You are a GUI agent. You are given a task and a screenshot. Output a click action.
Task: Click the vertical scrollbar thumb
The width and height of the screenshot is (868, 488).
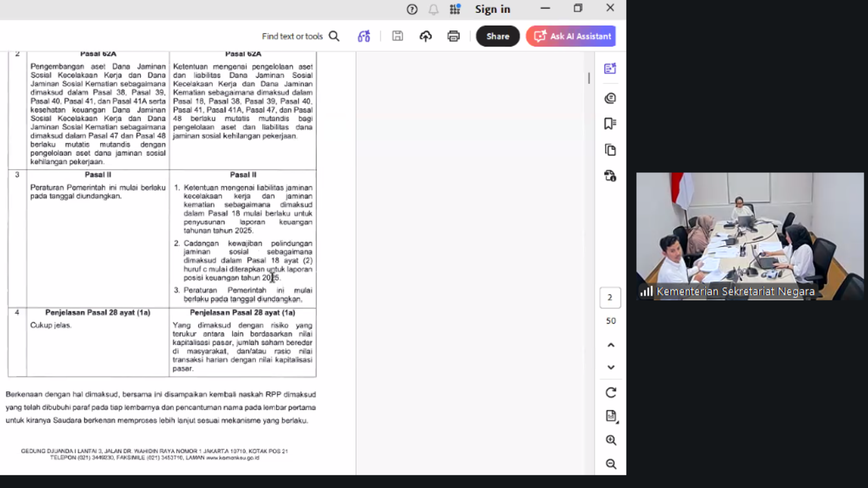pyautogui.click(x=589, y=78)
